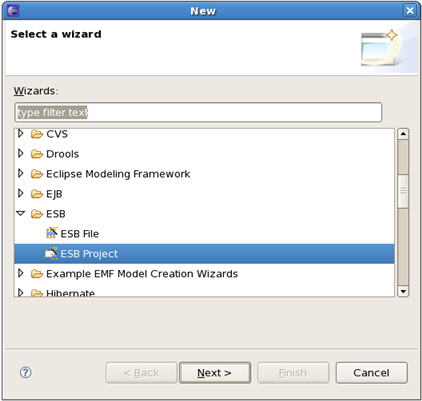Click the disabled Finish button
Image resolution: width=422 pixels, height=401 pixels.
click(x=293, y=372)
